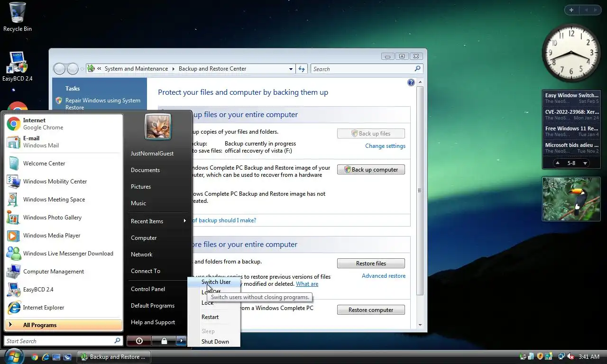
Task: Click refresh button beside address bar
Action: coord(302,69)
